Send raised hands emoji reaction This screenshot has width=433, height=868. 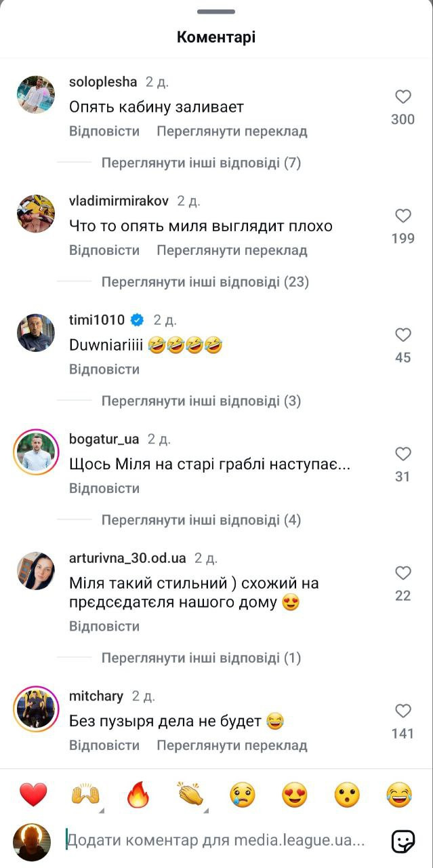tap(85, 794)
